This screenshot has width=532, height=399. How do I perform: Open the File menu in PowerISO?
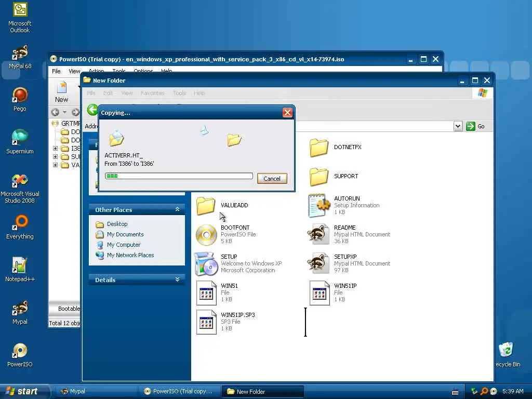(56, 71)
